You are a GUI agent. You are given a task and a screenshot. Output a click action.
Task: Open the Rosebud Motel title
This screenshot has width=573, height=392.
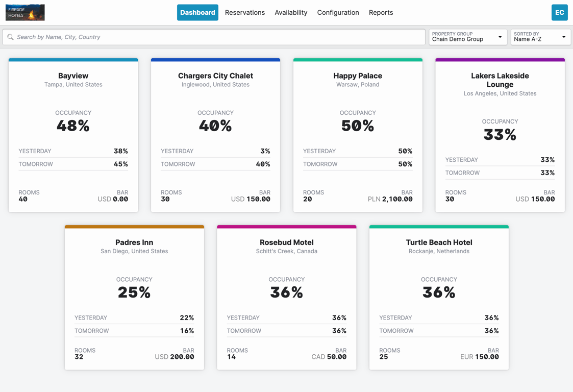tap(287, 242)
